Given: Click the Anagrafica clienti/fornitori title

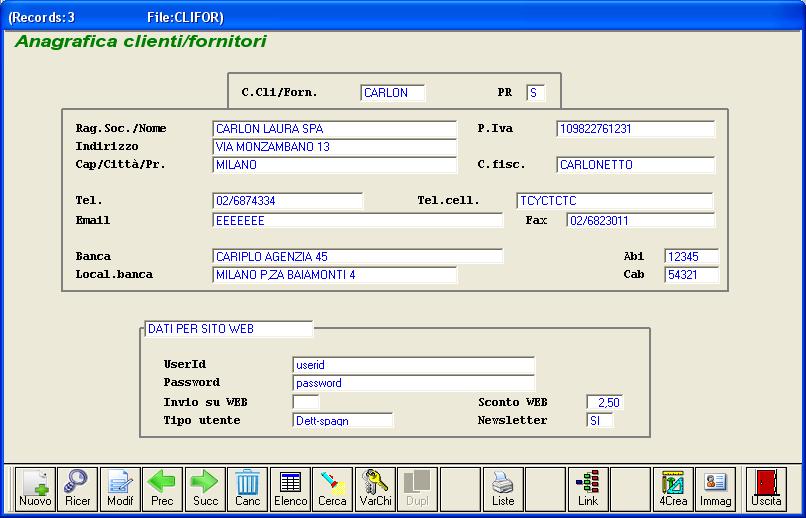Looking at the screenshot, I should click(x=141, y=42).
